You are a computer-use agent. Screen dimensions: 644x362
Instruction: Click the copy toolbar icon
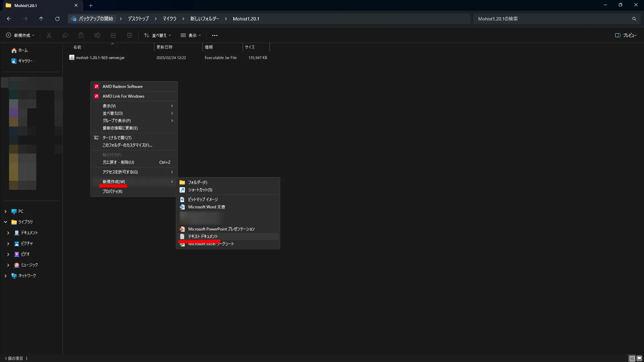[65, 35]
